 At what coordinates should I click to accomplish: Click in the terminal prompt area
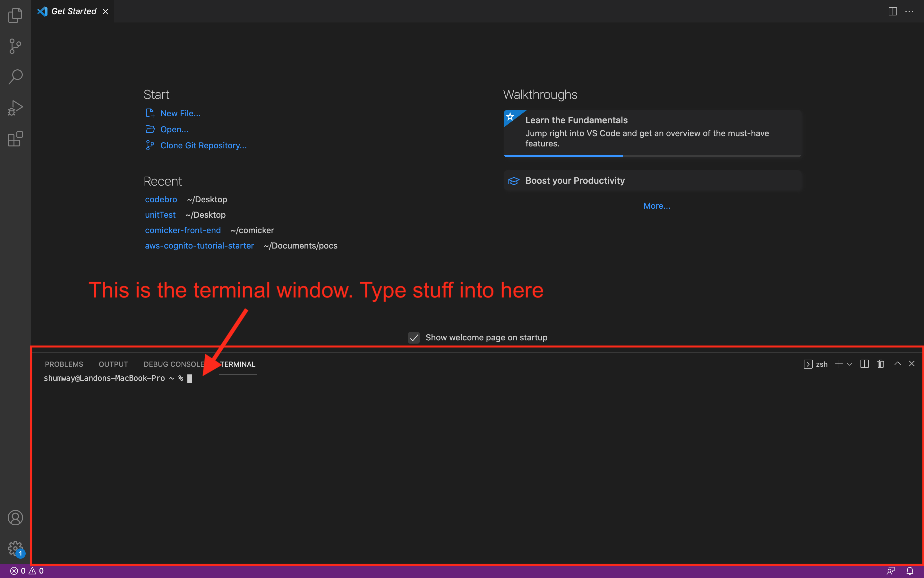click(477, 470)
